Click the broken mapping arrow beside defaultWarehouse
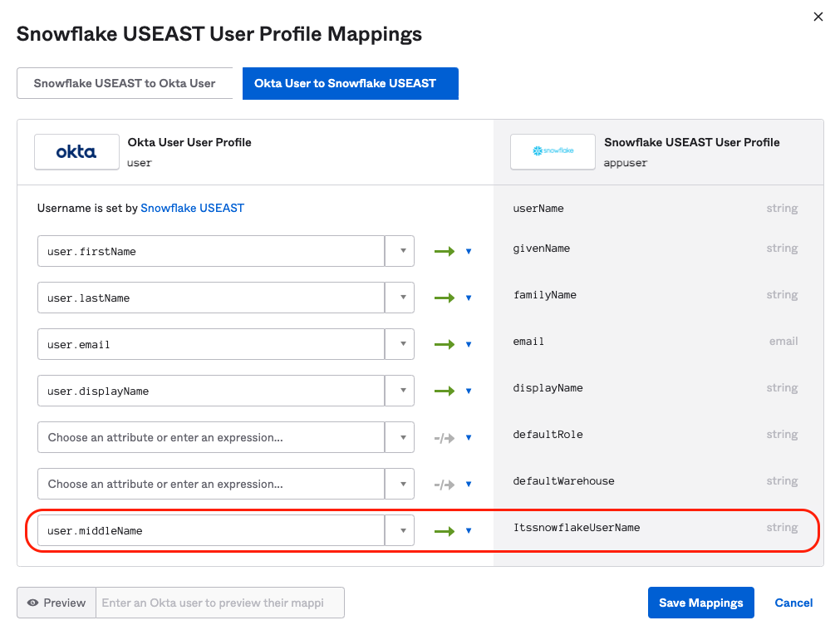 pos(445,483)
